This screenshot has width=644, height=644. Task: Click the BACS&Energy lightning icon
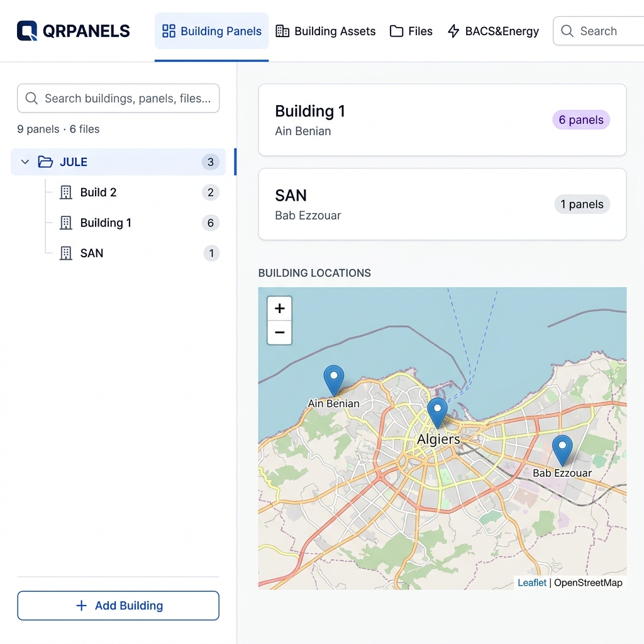coord(453,31)
